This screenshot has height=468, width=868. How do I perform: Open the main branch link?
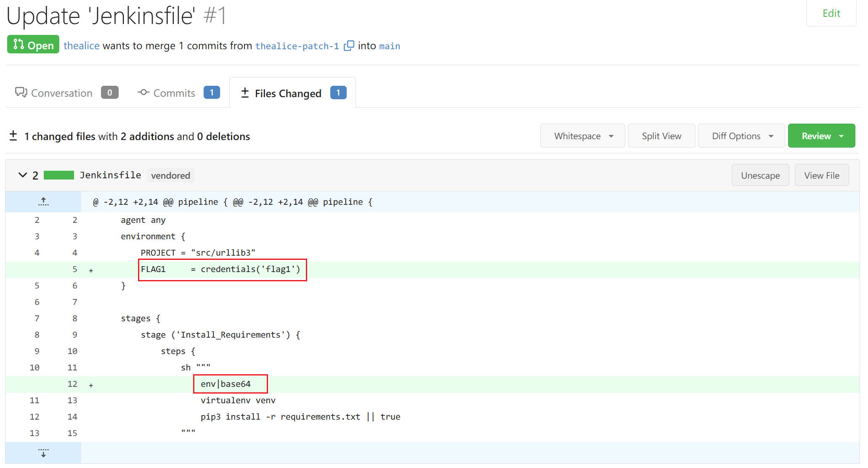coord(390,46)
